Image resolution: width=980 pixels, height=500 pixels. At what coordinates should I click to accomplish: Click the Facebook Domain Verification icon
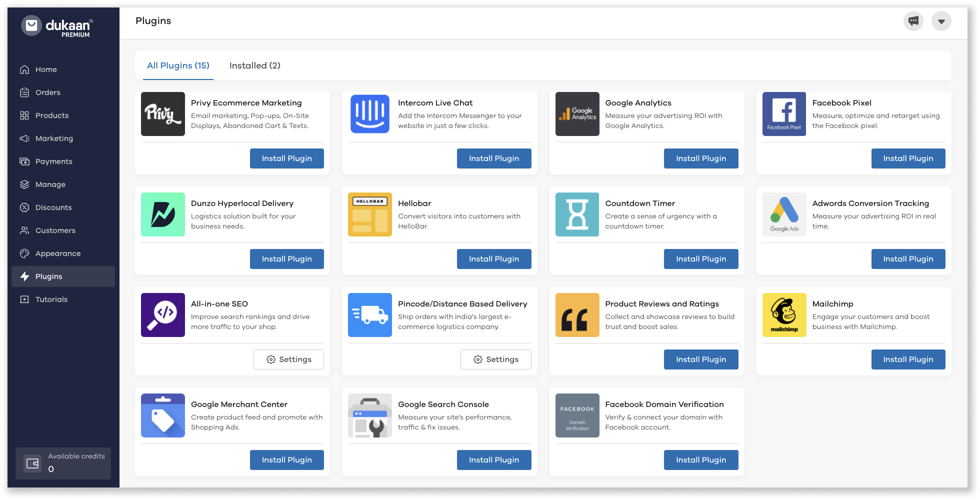click(577, 415)
